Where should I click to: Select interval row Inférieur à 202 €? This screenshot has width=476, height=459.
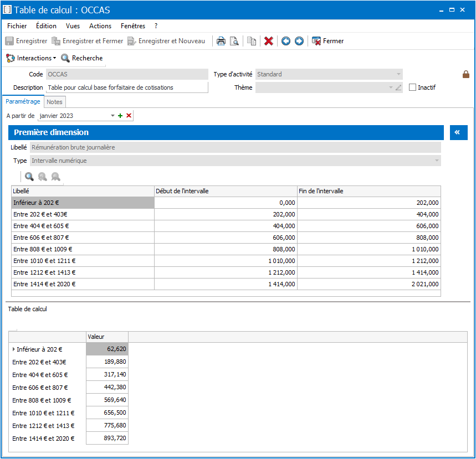[x=226, y=203]
